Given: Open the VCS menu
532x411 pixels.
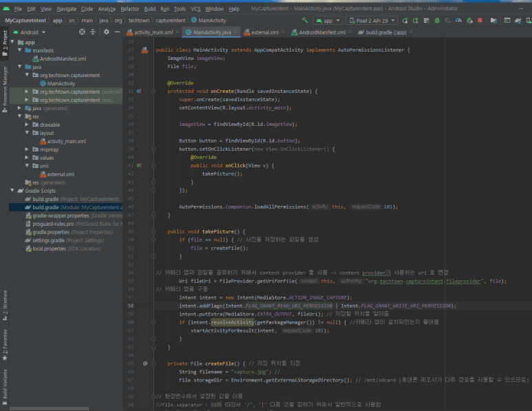Looking at the screenshot, I should pyautogui.click(x=195, y=9).
